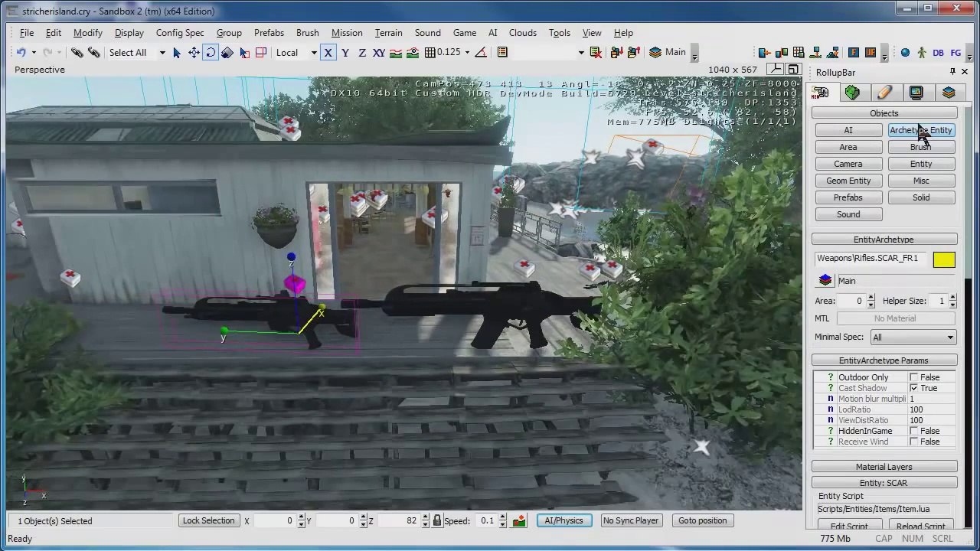The width and height of the screenshot is (980, 551).
Task: Click the red terrain camera icon by Speed
Action: tap(519, 521)
